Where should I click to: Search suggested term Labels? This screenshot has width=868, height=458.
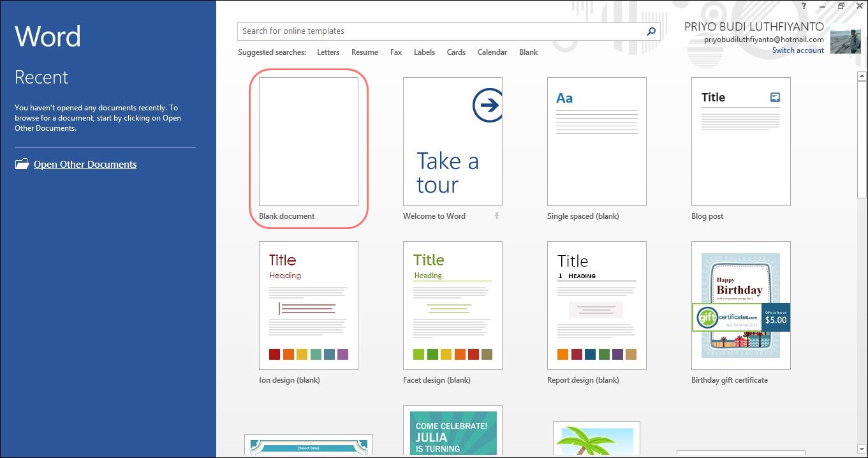click(x=424, y=52)
